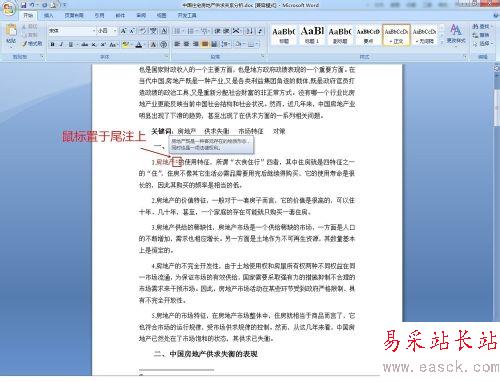Toggle bulleted list

177,31
